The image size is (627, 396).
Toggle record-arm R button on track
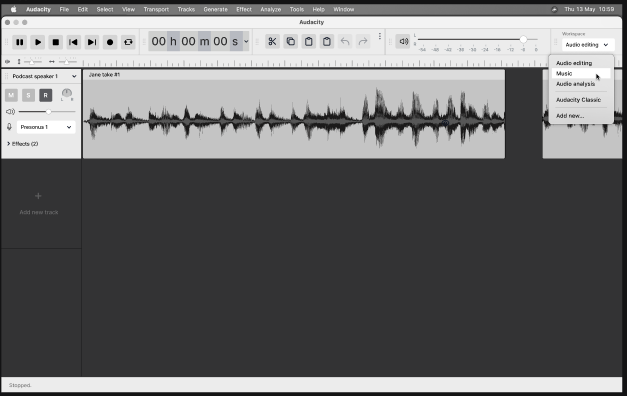pyautogui.click(x=46, y=95)
